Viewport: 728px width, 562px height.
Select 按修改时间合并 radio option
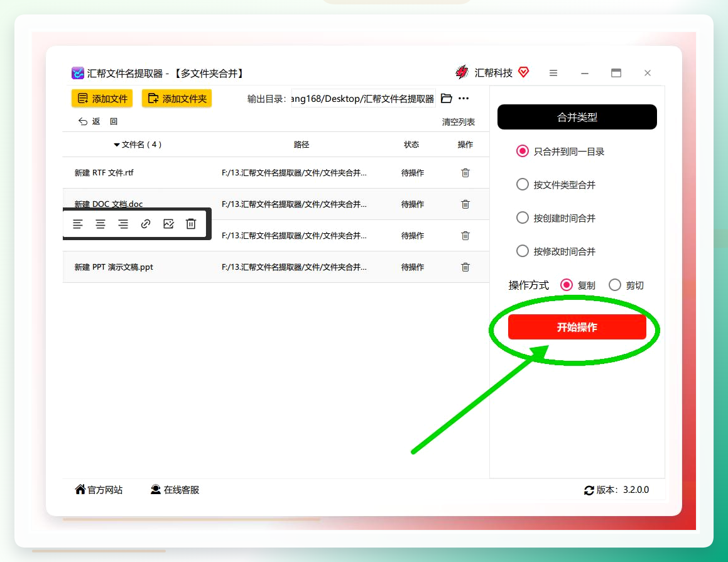coord(523,251)
